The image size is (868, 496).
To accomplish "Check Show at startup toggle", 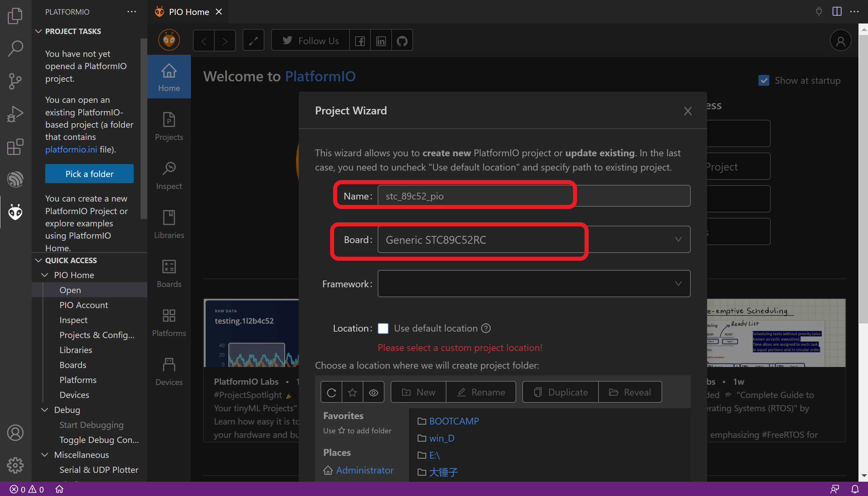I will pos(764,79).
